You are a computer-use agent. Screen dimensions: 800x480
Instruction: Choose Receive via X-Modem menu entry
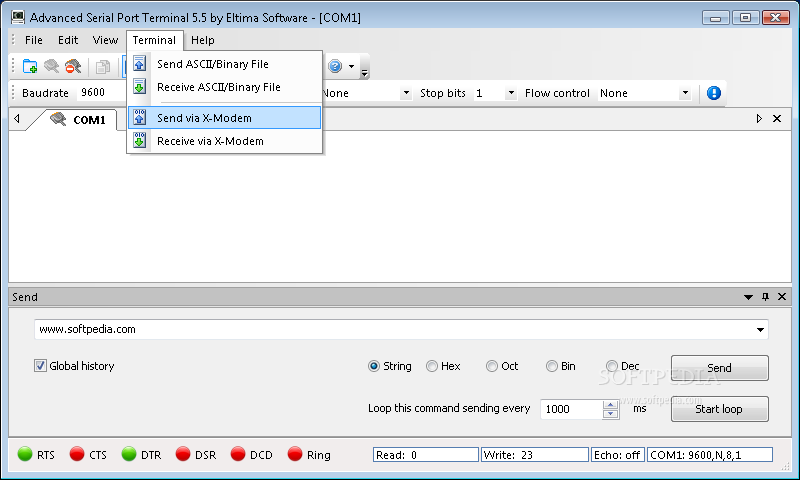(225, 141)
